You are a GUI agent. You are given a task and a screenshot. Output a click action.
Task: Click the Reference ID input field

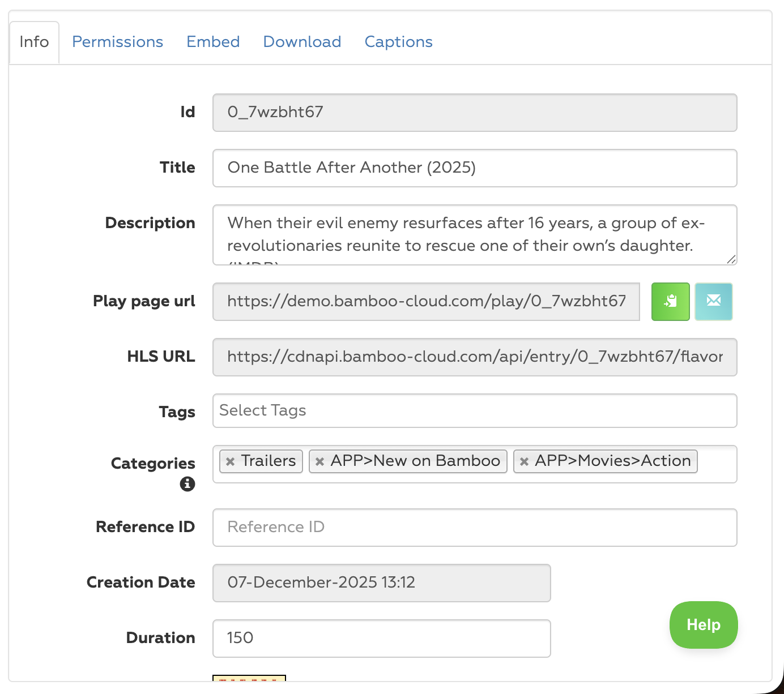tap(474, 527)
